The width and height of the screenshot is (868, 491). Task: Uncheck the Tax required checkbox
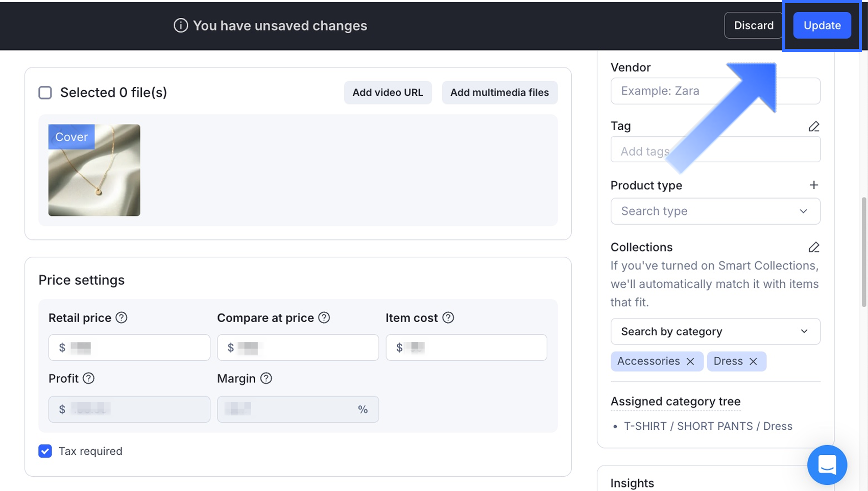[x=45, y=451]
